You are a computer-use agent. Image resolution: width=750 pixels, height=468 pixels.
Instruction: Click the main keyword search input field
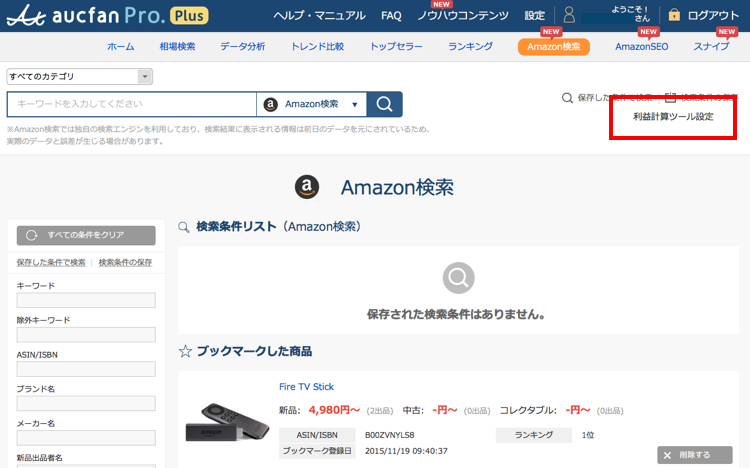pos(131,104)
